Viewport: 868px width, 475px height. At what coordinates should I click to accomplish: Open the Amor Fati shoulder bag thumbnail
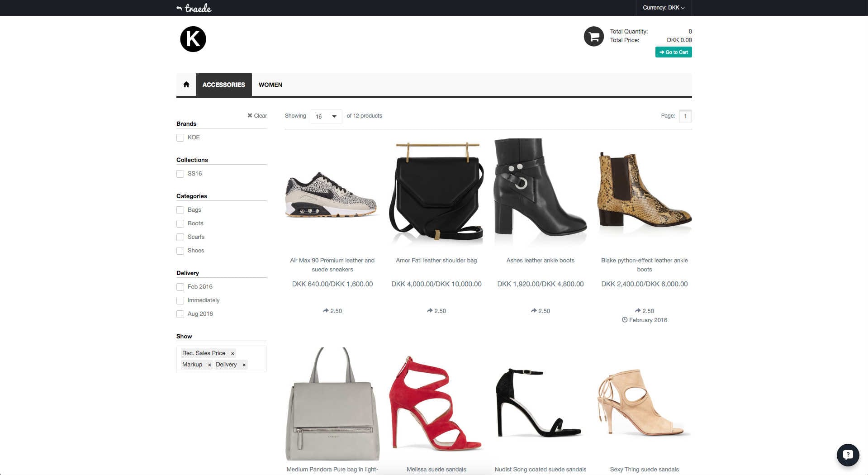coord(436,192)
